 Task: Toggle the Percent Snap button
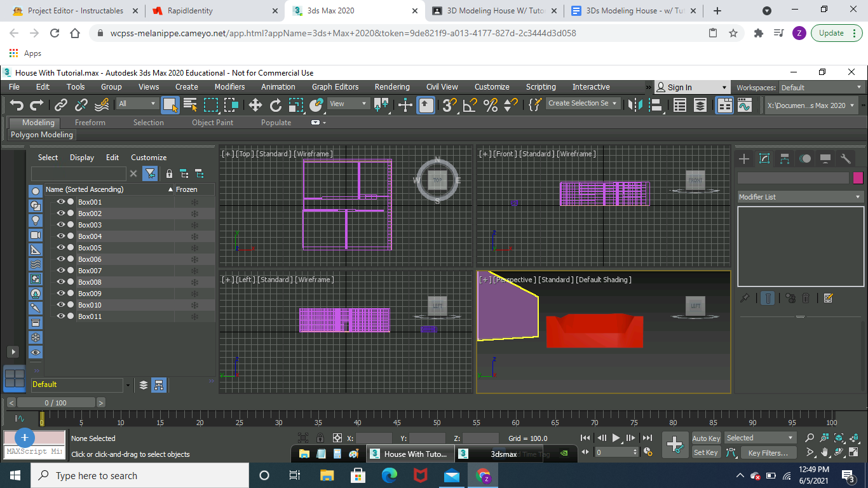click(x=491, y=105)
